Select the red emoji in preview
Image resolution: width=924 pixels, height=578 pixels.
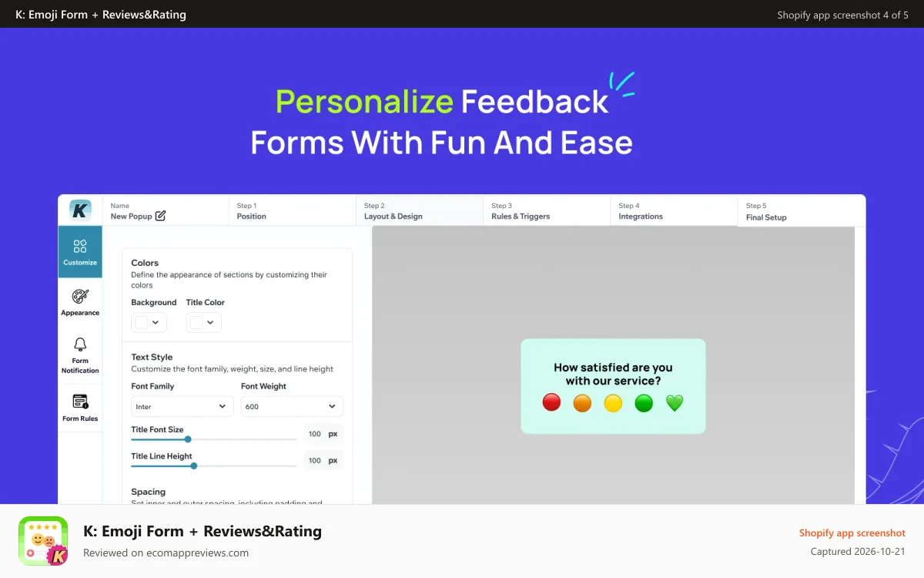click(x=551, y=402)
